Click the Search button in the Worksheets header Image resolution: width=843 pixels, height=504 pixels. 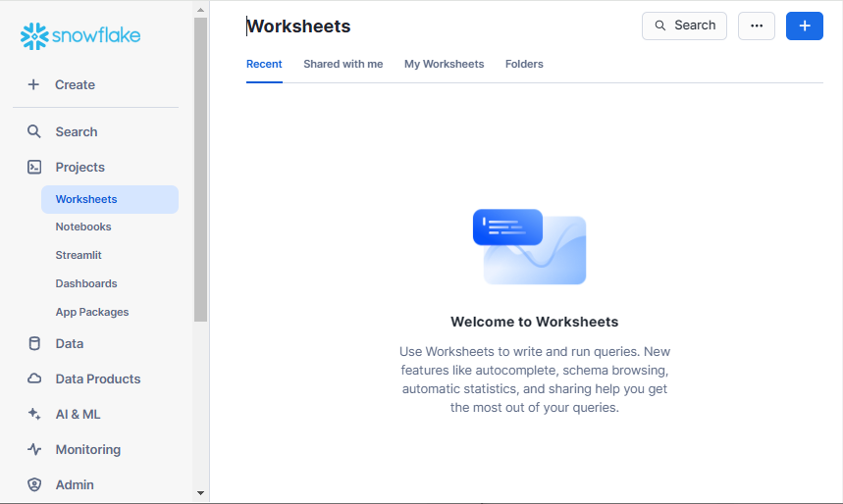684,25
